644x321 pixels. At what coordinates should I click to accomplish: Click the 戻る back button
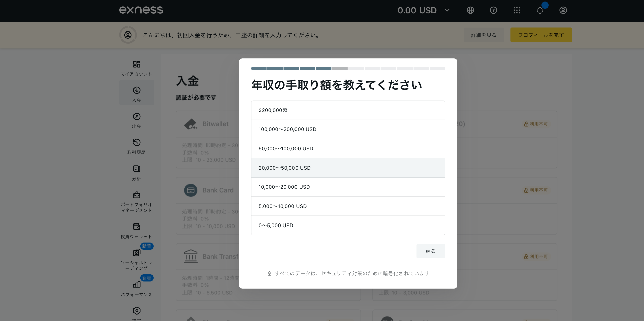click(430, 251)
